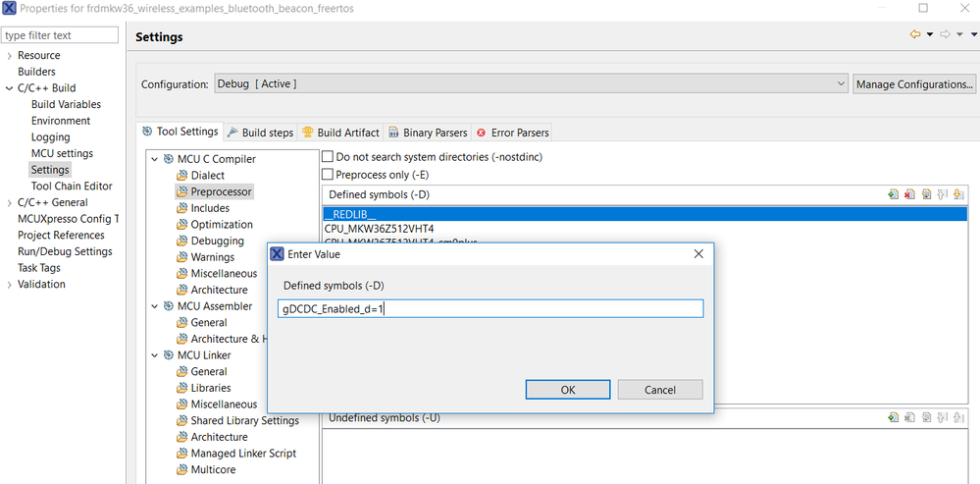Viewport: 980px width, 484px height.
Task: Collapse the MCU Assembler node
Action: pos(154,306)
